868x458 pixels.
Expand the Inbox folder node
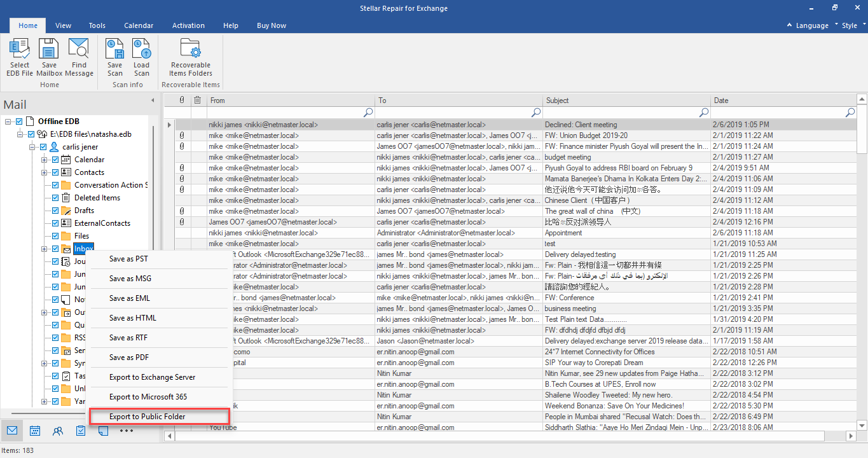(x=45, y=249)
